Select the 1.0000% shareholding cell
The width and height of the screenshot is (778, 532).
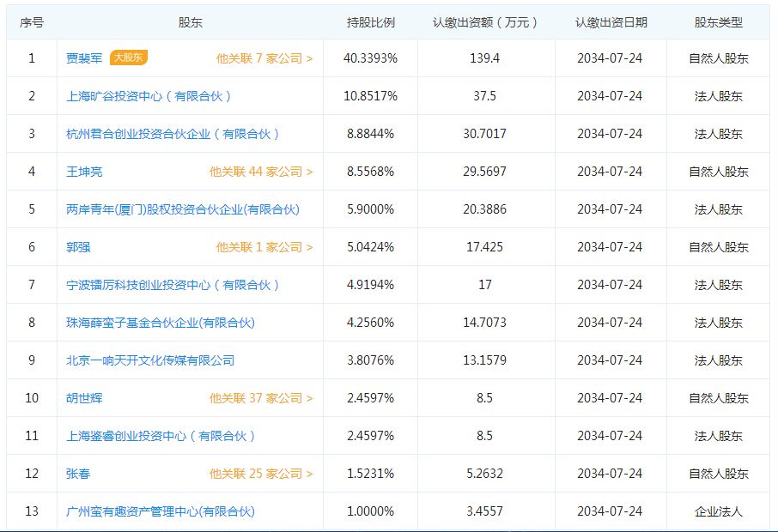(371, 511)
